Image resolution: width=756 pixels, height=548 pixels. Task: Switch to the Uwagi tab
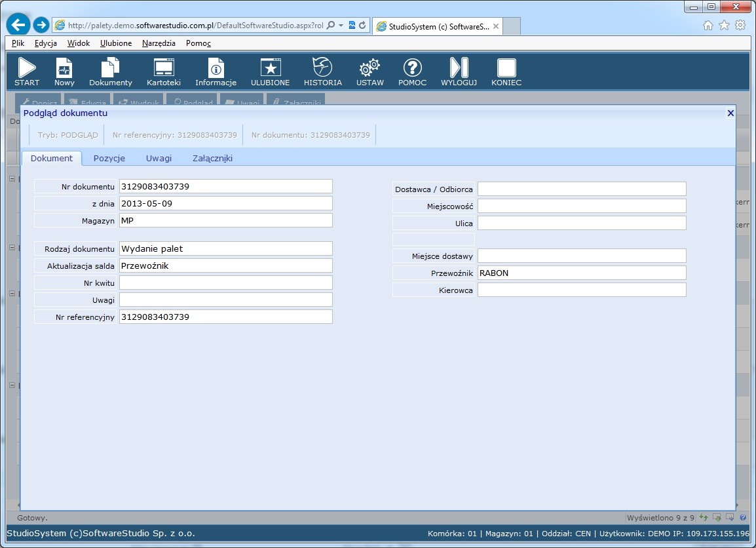coord(159,158)
